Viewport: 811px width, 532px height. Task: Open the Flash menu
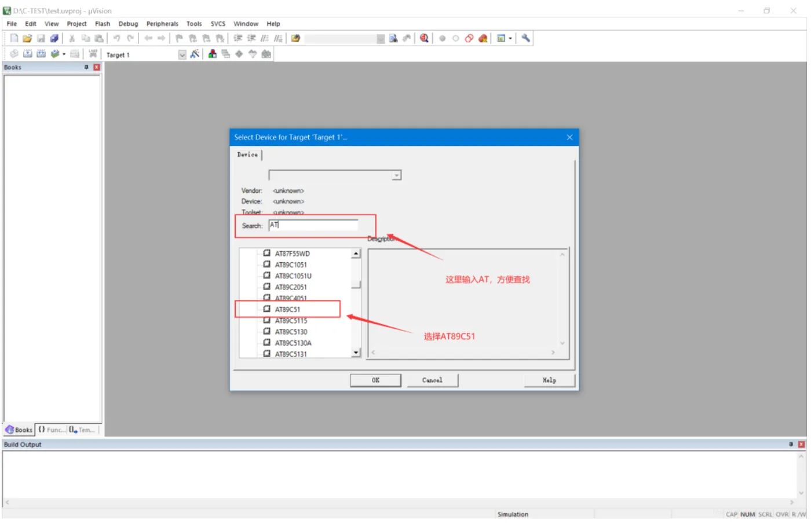pos(103,24)
